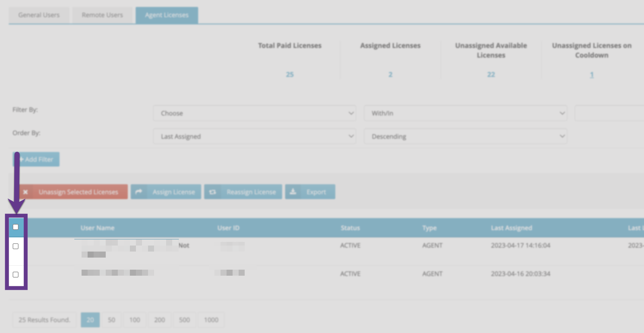Click the arrow icon on Assign License
This screenshot has height=333, width=644.
pos(139,192)
